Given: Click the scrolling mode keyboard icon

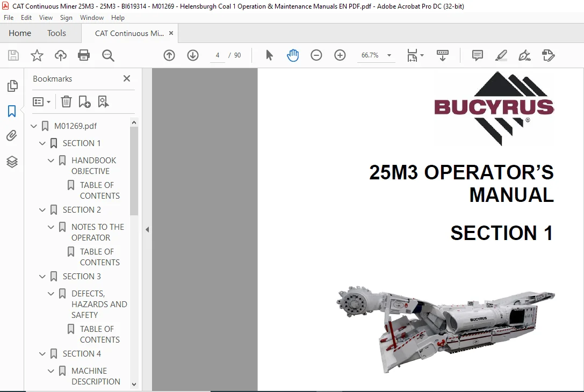Looking at the screenshot, I should tap(443, 55).
